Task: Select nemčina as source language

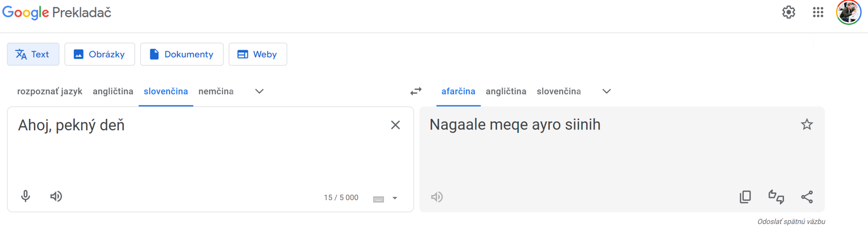Action: (x=216, y=91)
